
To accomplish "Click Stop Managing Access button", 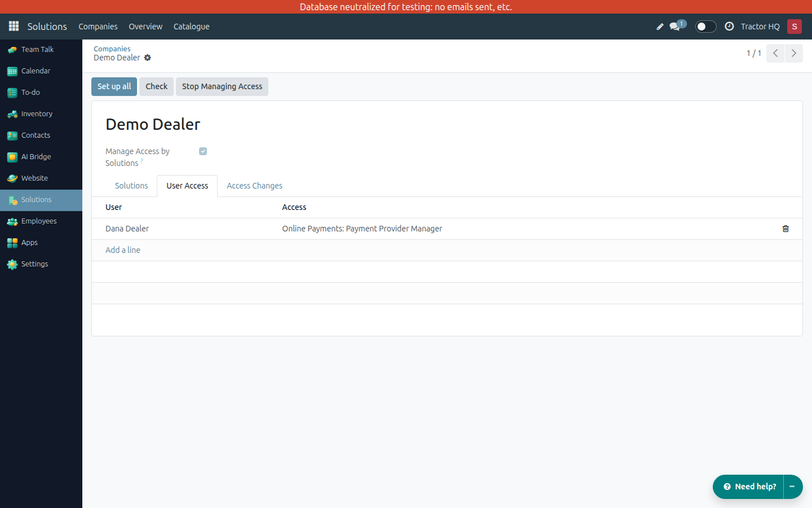I will (222, 86).
